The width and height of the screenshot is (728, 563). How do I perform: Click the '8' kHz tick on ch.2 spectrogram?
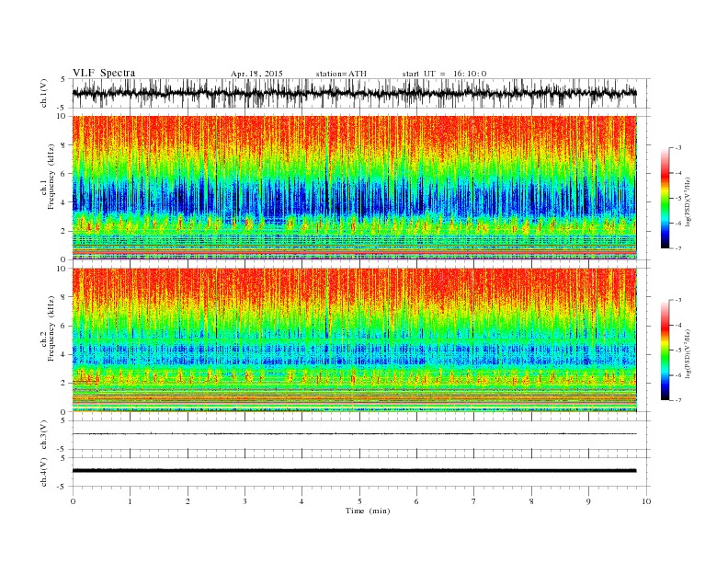coord(63,297)
